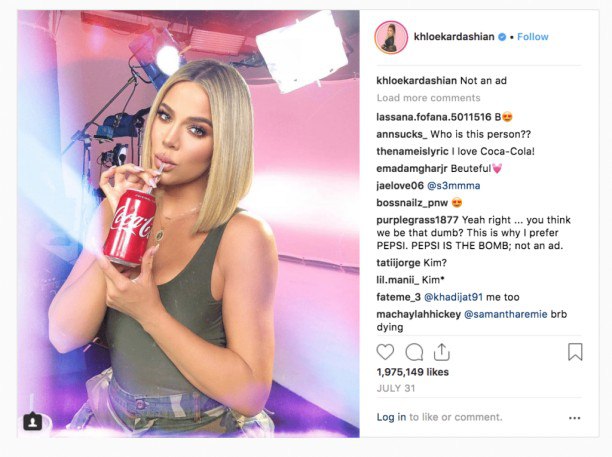Click the verified badge next to khloekardashian
Image resolution: width=612 pixels, height=457 pixels.
[502, 37]
